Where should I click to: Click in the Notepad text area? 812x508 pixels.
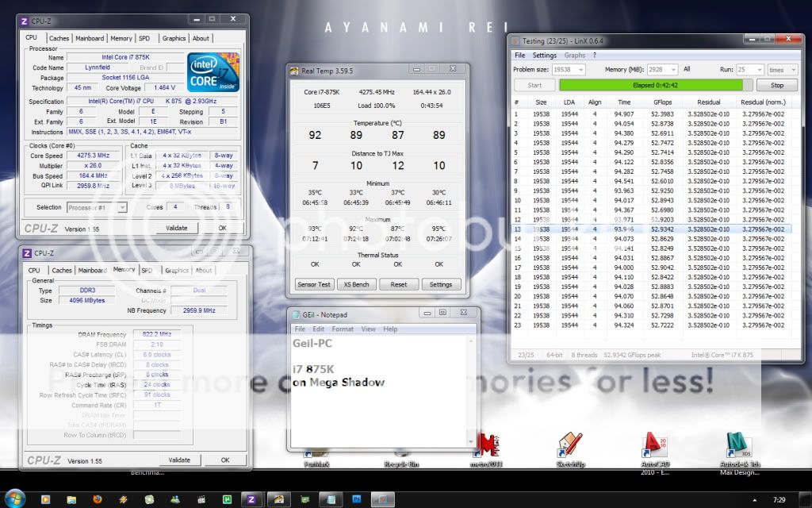click(379, 391)
